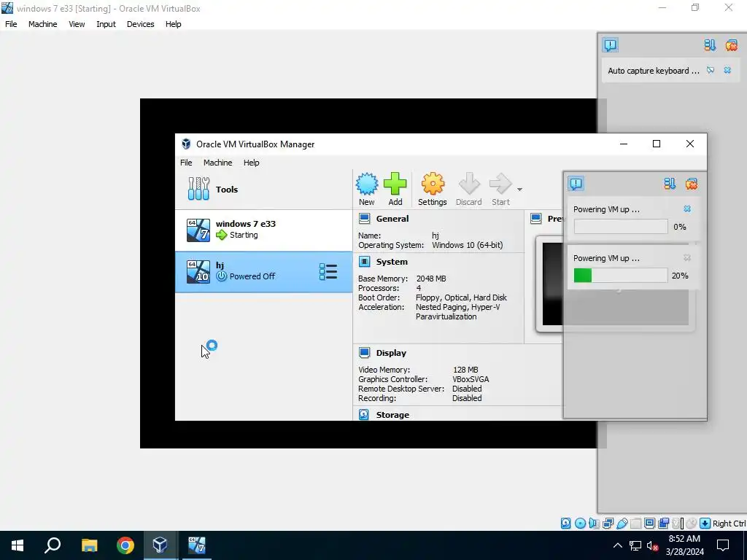Show hidden system tray icons

pos(617,545)
